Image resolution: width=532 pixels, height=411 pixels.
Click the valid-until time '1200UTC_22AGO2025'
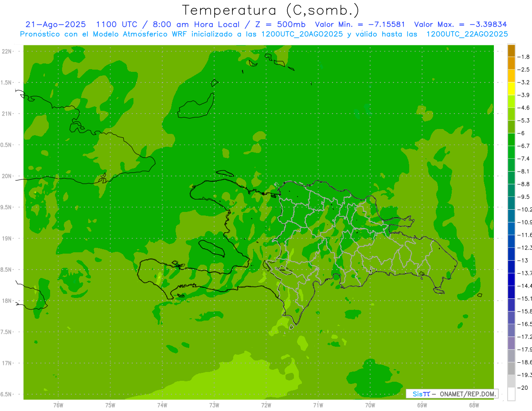pyautogui.click(x=467, y=34)
